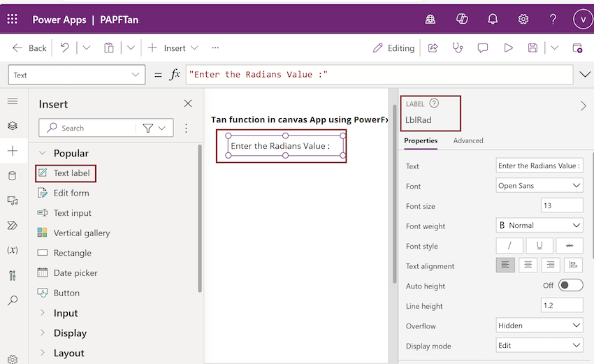Insert a Date picker control
Viewport: 594px width, 364px height.
click(x=68, y=273)
